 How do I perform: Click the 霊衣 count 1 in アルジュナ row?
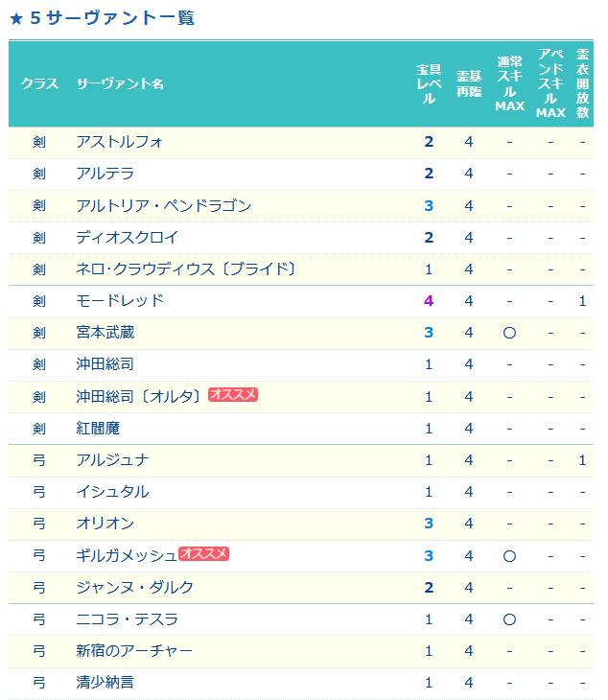(x=582, y=460)
